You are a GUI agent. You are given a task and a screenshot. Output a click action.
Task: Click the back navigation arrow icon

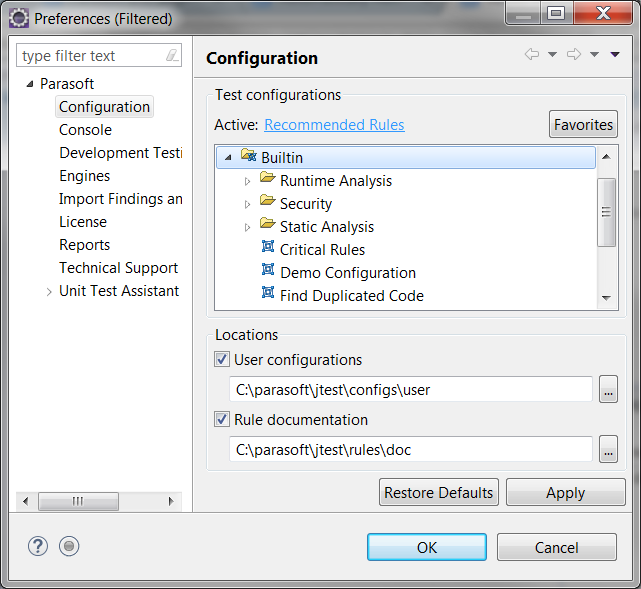click(x=532, y=54)
